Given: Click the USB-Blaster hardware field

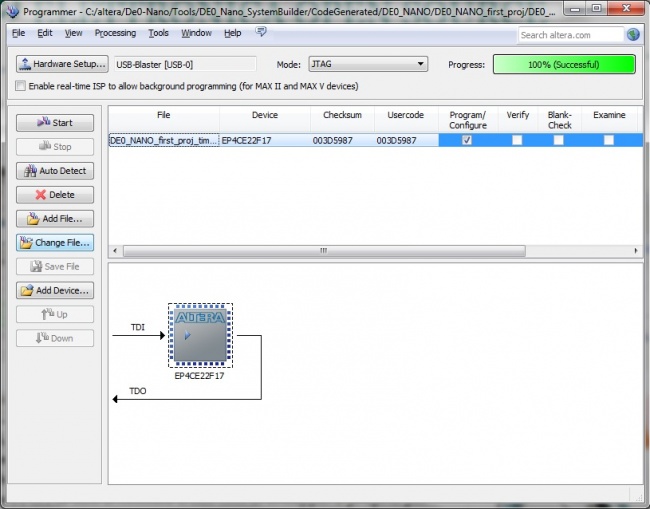Looking at the screenshot, I should point(185,64).
